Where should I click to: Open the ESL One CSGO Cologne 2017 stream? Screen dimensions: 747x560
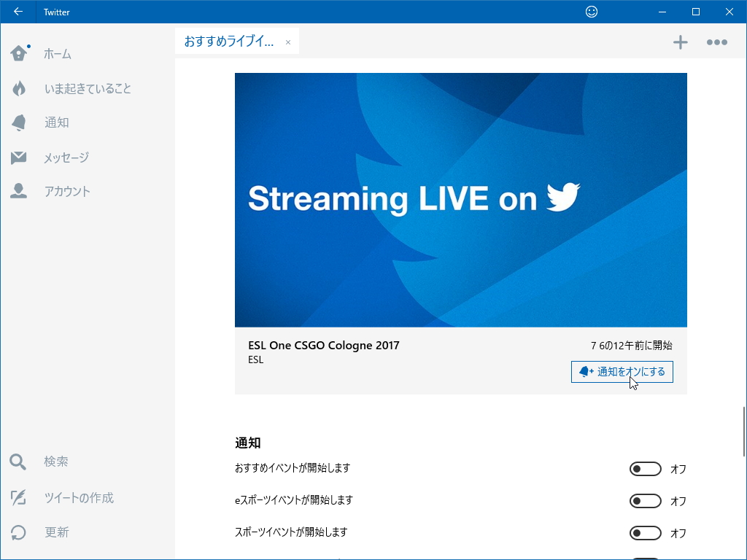coord(324,345)
